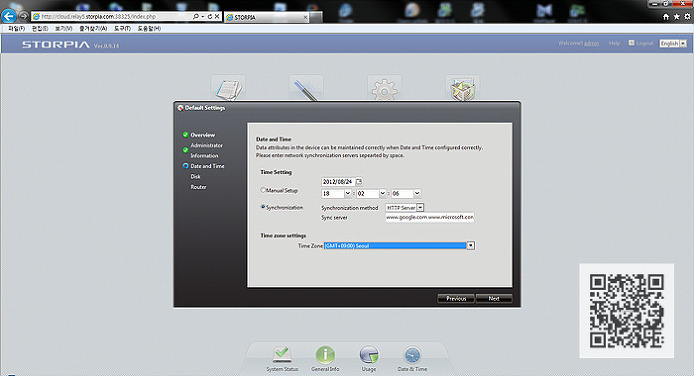Screen dimensions: 694x376
Task: Stop loading with the address bar X icon
Action: point(217,16)
